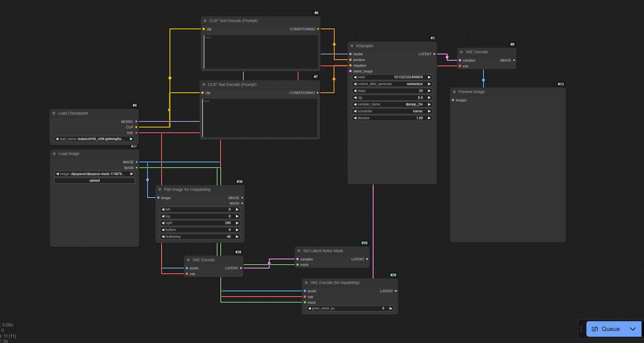Collapse the Load Checkpoint node via its dot

click(54, 113)
